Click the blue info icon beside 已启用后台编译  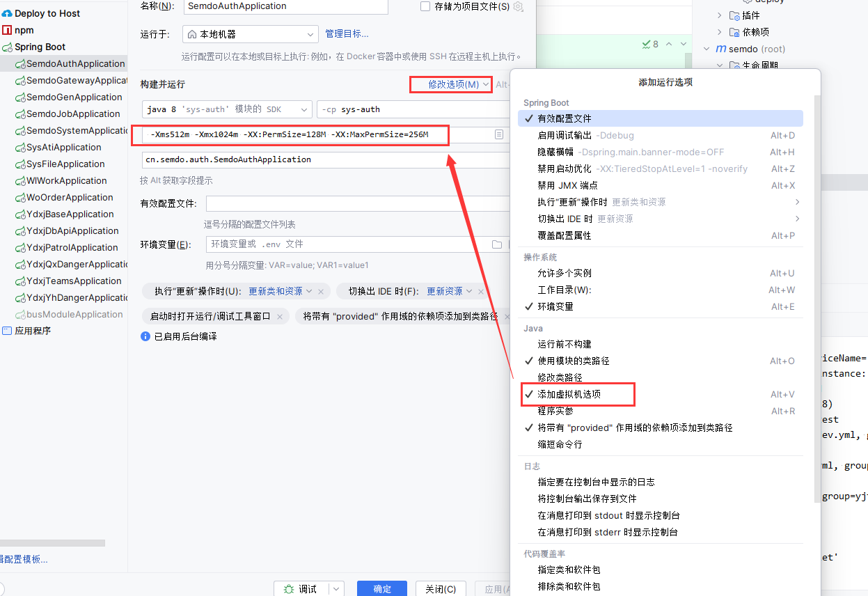click(145, 336)
